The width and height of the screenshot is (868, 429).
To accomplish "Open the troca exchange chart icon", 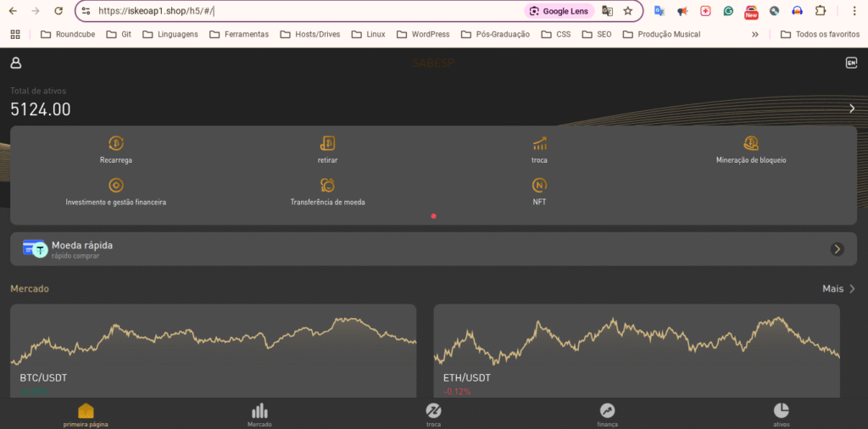I will [539, 143].
